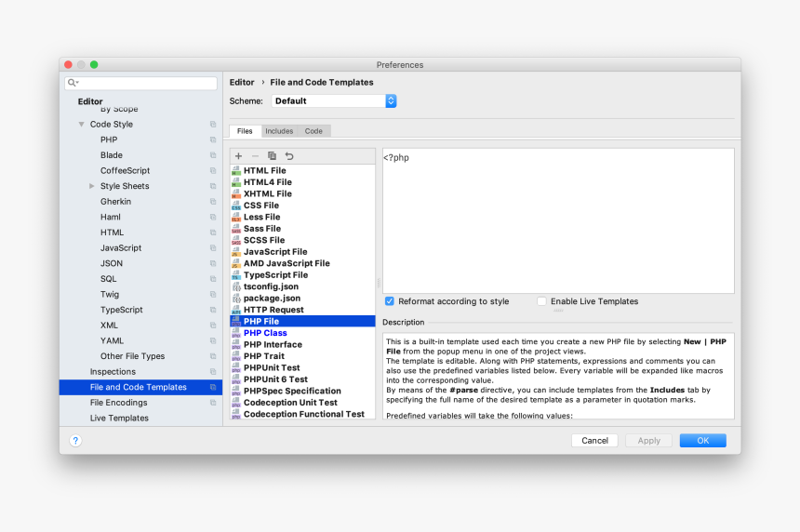
Task: Click copy-settings icon beside Code Style
Action: (x=213, y=125)
